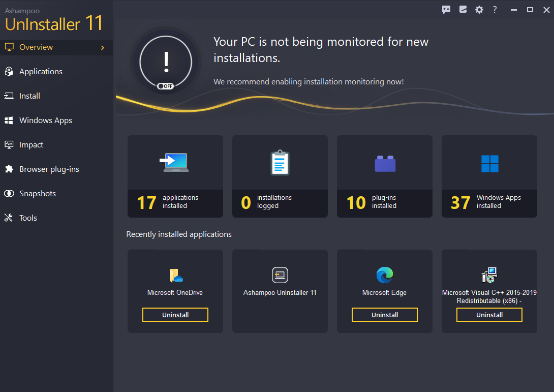Uninstall Microsoft Edge
Screen dimensions: 554x392
(384, 314)
